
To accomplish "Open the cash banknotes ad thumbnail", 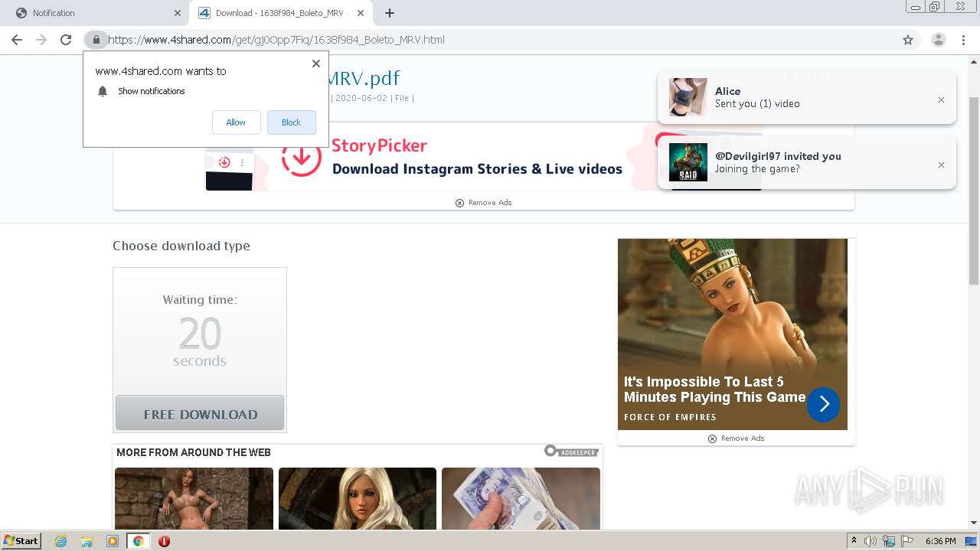I will tap(521, 498).
